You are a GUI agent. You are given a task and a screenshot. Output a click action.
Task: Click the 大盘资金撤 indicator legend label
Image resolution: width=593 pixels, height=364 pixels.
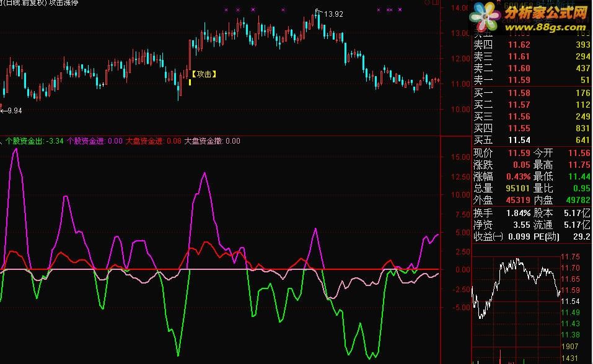(203, 141)
